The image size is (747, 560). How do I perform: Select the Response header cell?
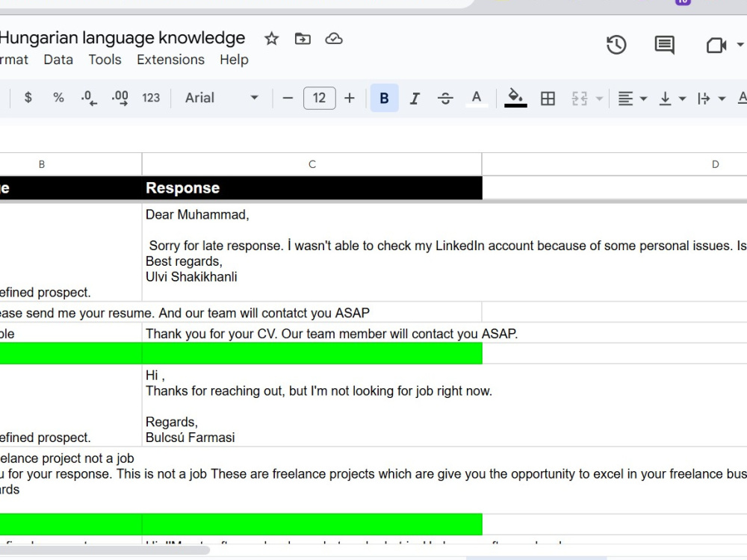tap(312, 188)
